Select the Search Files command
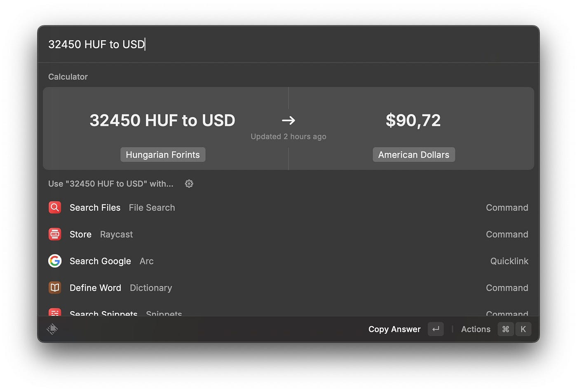Image resolution: width=577 pixels, height=392 pixels. click(95, 208)
